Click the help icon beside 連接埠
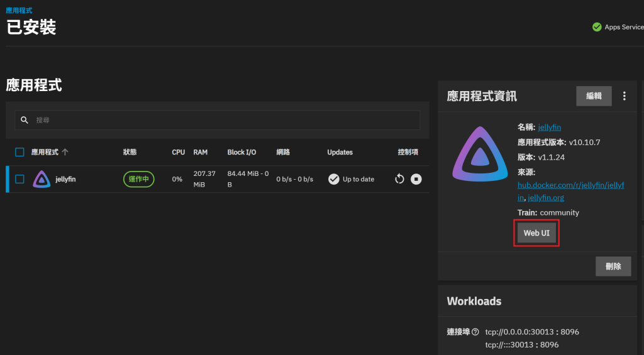This screenshot has height=355, width=644. click(475, 332)
